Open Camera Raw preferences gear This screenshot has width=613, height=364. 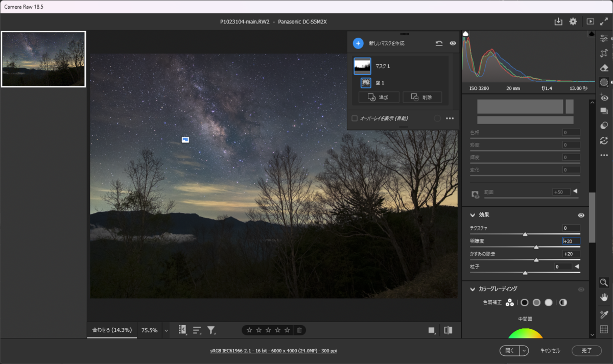573,21
